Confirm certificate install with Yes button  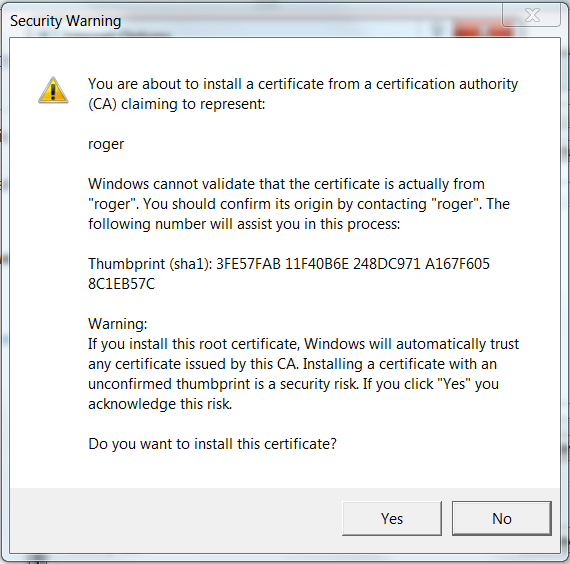click(x=392, y=519)
